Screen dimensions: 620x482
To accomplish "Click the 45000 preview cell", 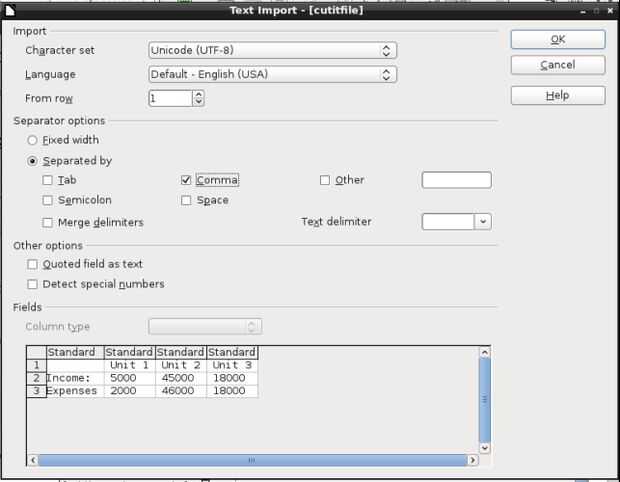I will (181, 378).
